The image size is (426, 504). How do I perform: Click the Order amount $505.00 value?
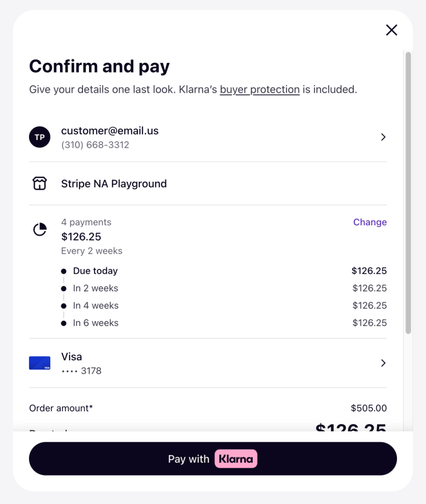coord(368,408)
